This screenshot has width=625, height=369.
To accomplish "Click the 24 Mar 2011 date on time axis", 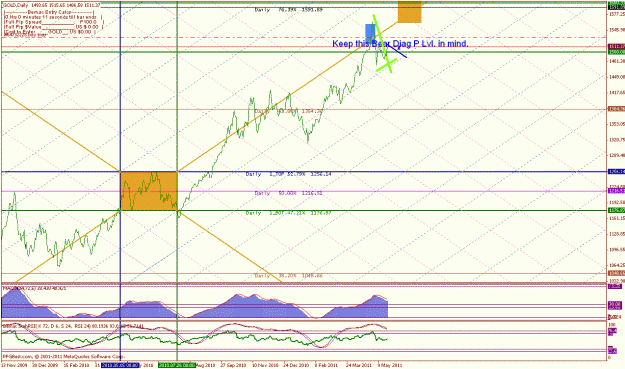I will (359, 365).
